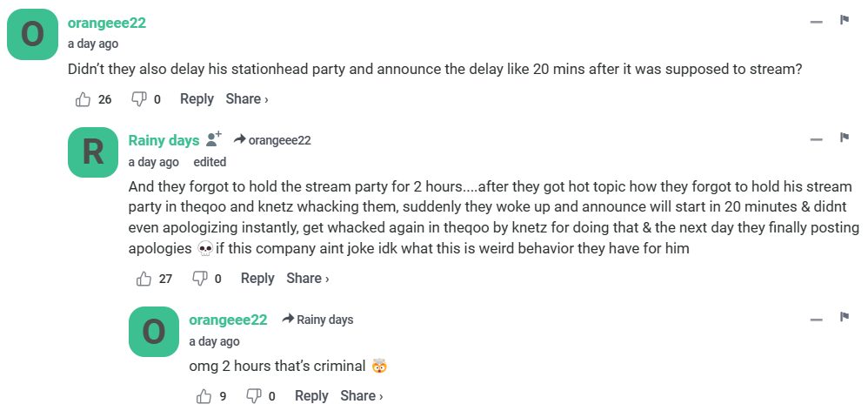This screenshot has width=868, height=411.
Task: Open Share menu on "omg 2 hours" reply
Action: point(361,396)
